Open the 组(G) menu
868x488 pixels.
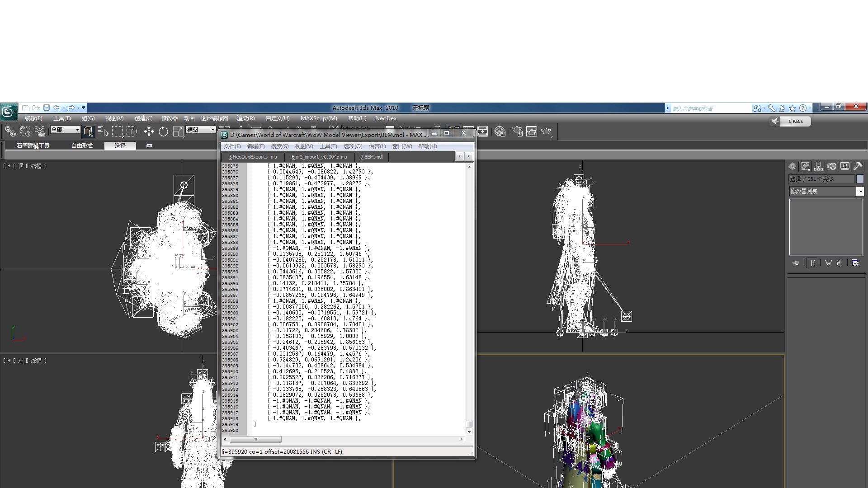[x=88, y=118]
